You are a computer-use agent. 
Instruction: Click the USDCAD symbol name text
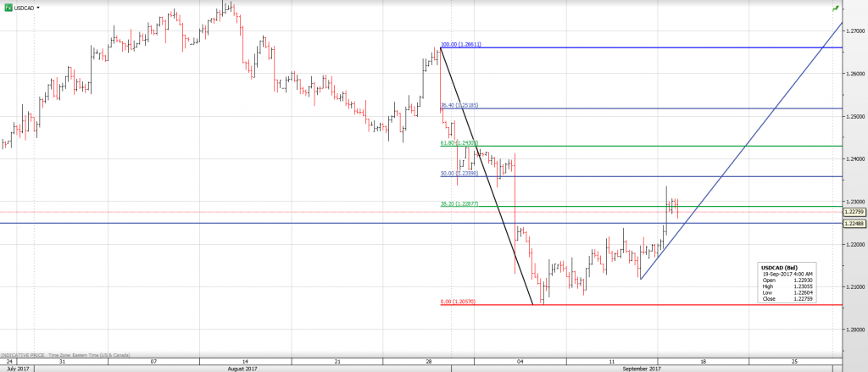point(25,7)
